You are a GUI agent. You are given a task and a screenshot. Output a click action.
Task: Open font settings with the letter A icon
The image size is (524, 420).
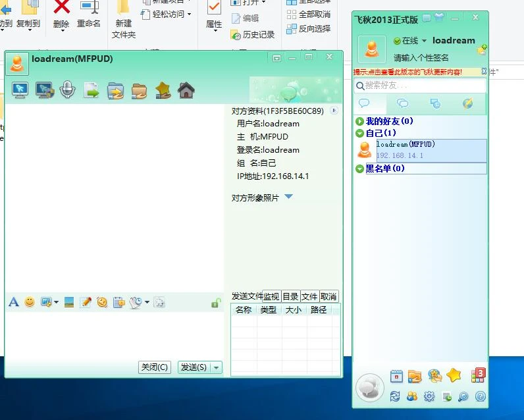pyautogui.click(x=14, y=302)
